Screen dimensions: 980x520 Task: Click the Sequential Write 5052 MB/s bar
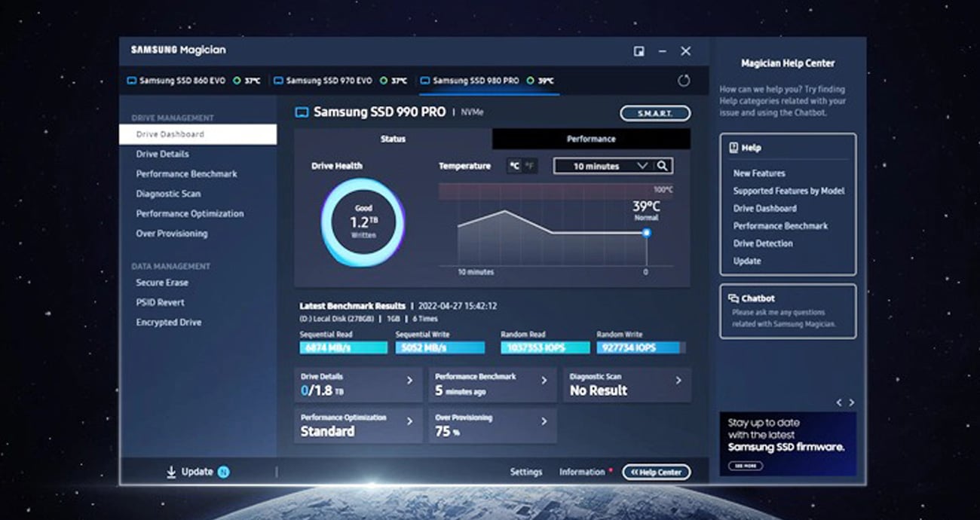(x=440, y=348)
